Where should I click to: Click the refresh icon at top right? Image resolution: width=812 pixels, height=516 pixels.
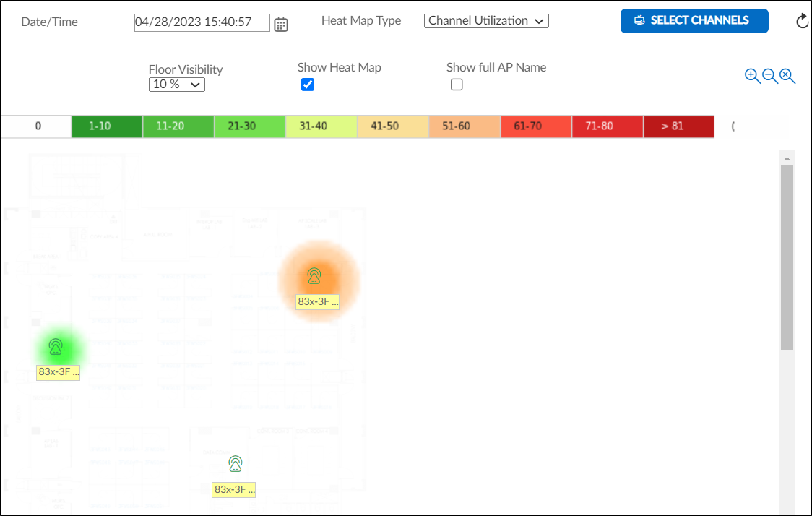coord(802,21)
